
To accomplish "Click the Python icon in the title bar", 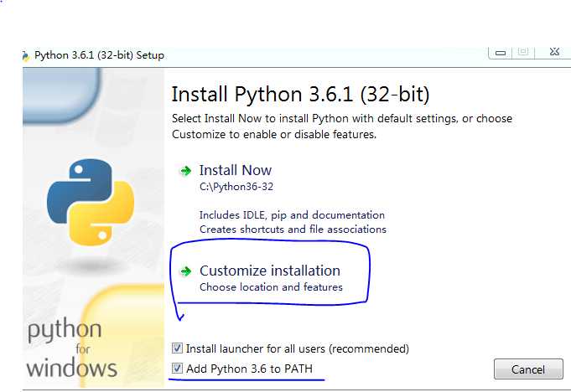I will 25,55.
